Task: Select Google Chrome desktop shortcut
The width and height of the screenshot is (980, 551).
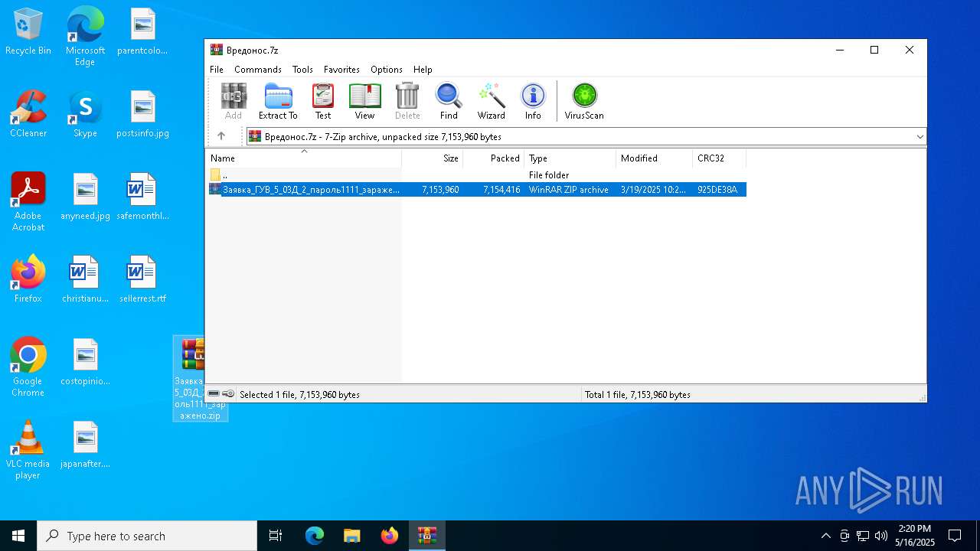Action: click(x=28, y=367)
